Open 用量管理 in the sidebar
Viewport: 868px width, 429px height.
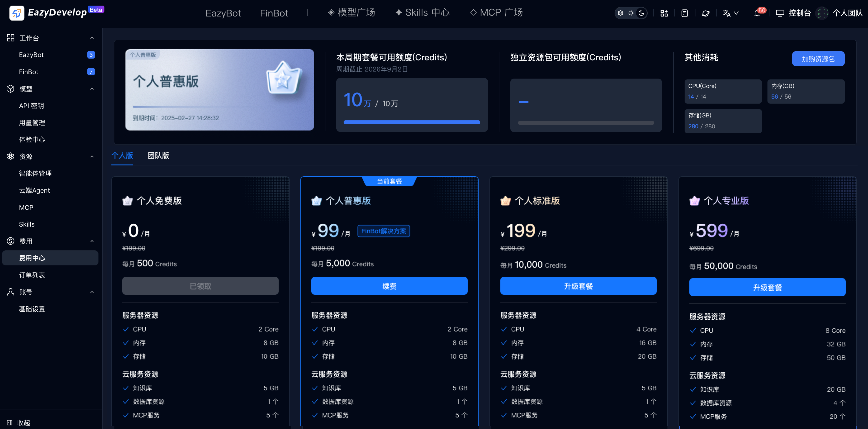click(x=50, y=123)
